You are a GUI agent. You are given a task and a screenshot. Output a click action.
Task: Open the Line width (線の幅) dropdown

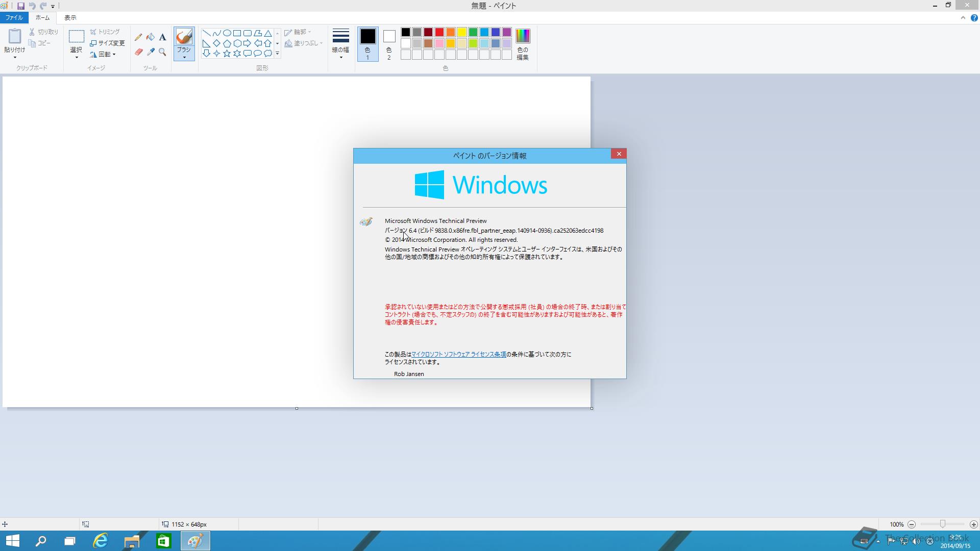[340, 44]
